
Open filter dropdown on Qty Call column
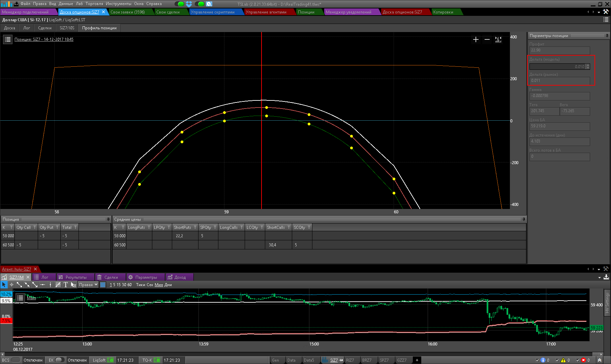(35, 227)
